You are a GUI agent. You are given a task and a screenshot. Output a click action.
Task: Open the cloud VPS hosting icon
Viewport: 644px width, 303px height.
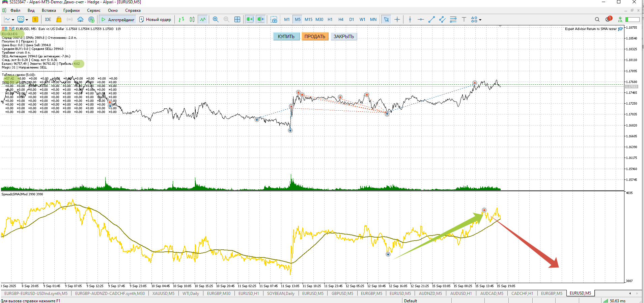pyautogui.click(x=81, y=20)
